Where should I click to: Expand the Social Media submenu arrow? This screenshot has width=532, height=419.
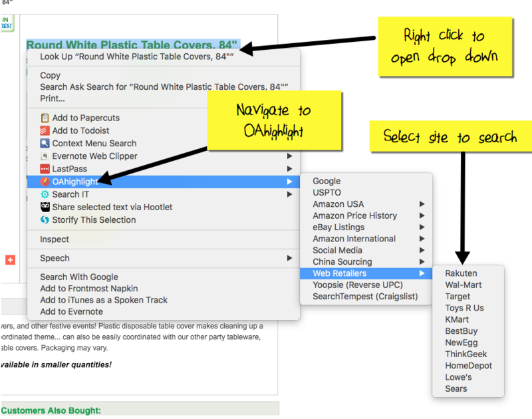point(422,250)
